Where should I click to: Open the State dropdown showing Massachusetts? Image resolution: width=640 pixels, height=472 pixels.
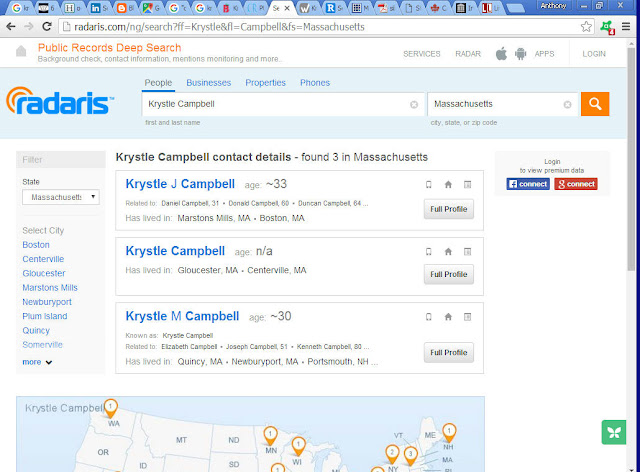(61, 197)
